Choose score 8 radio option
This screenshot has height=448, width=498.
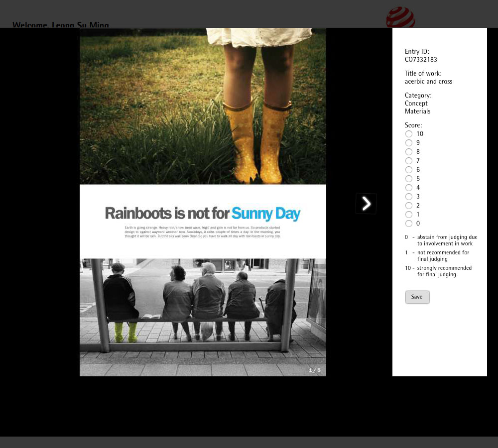pos(409,152)
